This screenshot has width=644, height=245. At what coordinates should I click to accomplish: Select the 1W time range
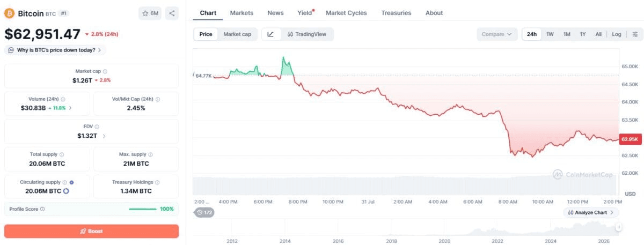(x=550, y=34)
